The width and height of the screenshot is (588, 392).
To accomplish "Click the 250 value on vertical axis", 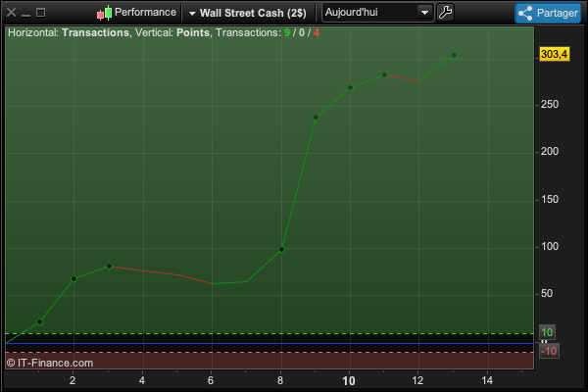I will (550, 104).
